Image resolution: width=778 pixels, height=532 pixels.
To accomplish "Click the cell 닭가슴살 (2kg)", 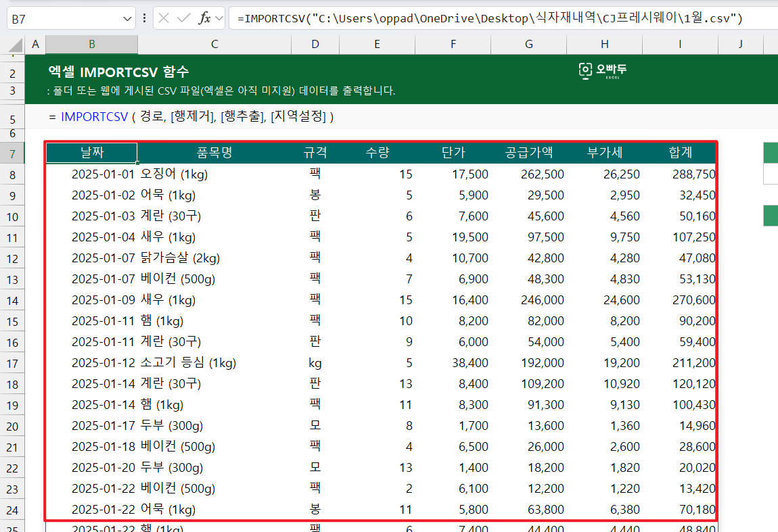I will (214, 258).
